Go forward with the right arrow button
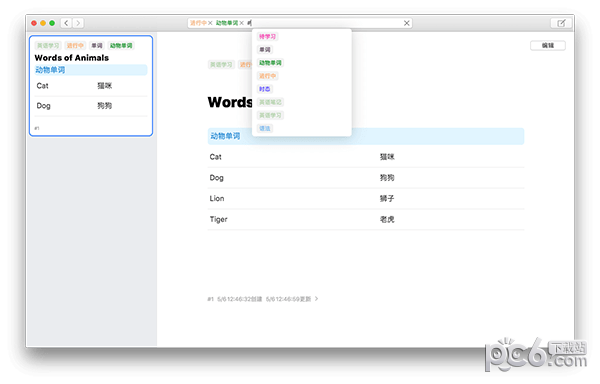 pos(78,23)
